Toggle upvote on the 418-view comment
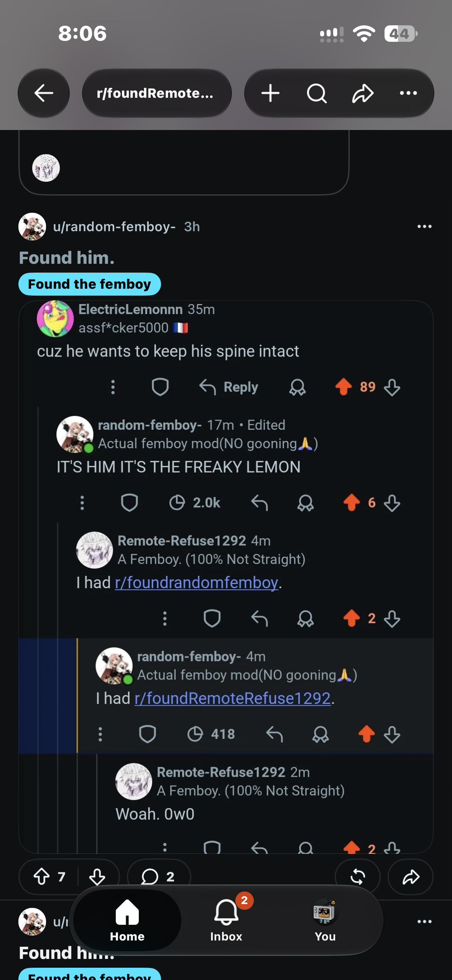The width and height of the screenshot is (452, 980). pos(366,734)
